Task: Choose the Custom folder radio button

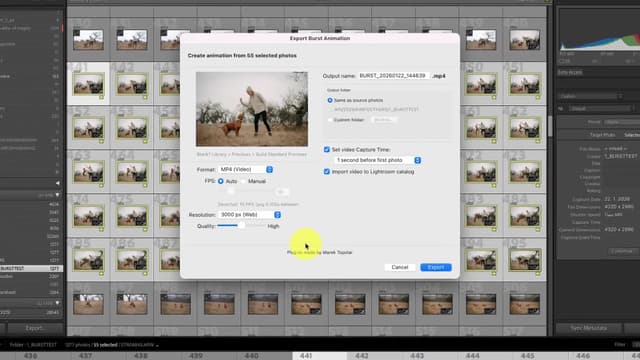Action: tap(330, 120)
